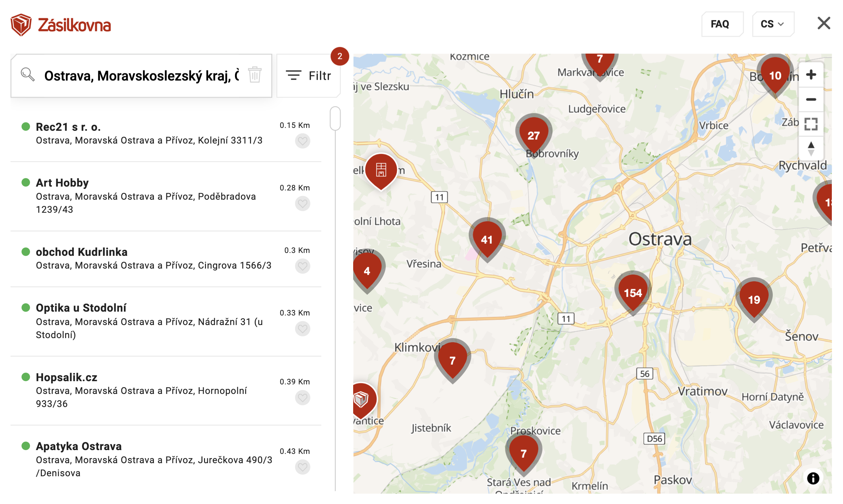Focus the Ostrava address search field
843x504 pixels.
(x=141, y=76)
